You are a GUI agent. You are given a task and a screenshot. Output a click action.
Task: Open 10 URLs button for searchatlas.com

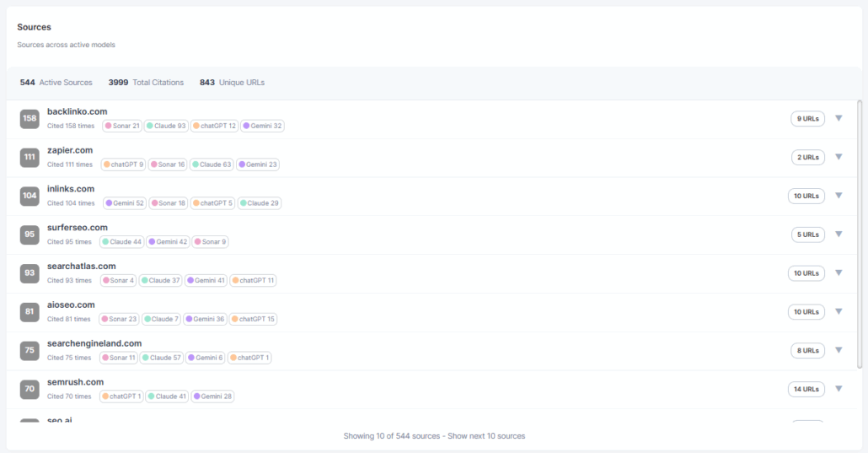coord(806,273)
